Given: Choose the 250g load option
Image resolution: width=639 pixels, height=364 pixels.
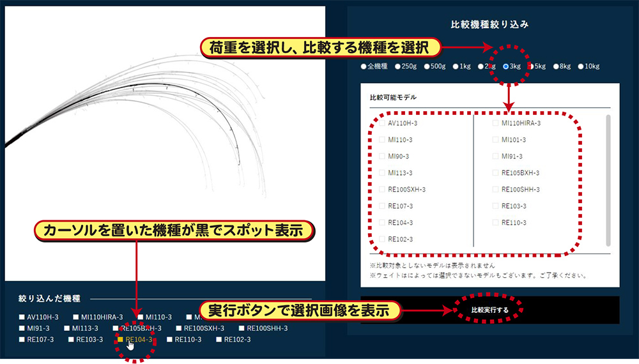Looking at the screenshot, I should pyautogui.click(x=397, y=66).
